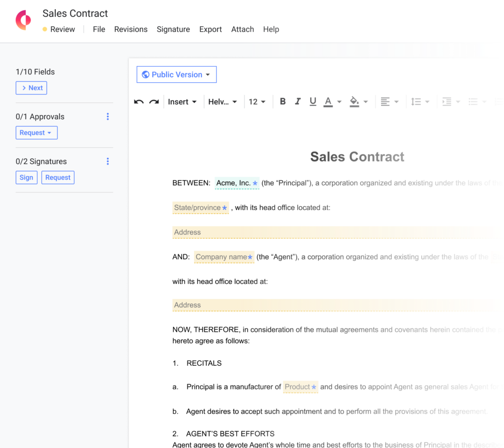The image size is (504, 448).
Task: Open the fill highlight color picker
Action: [358, 102]
